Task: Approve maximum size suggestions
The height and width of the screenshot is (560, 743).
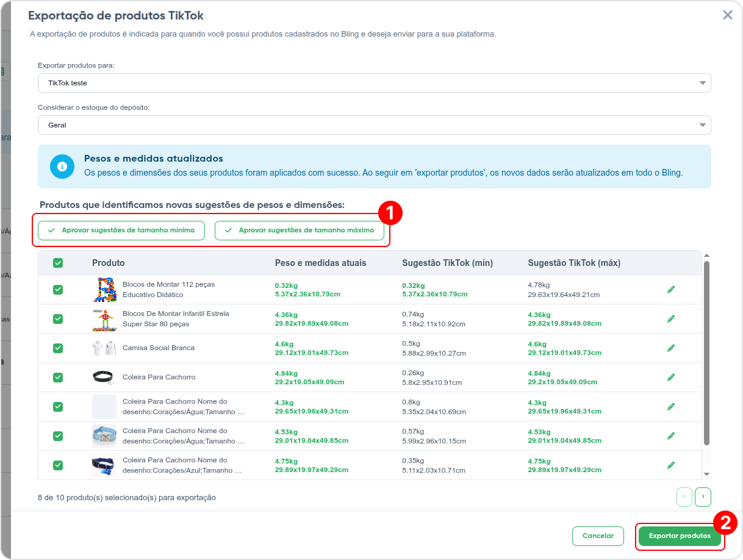Action: click(x=299, y=231)
